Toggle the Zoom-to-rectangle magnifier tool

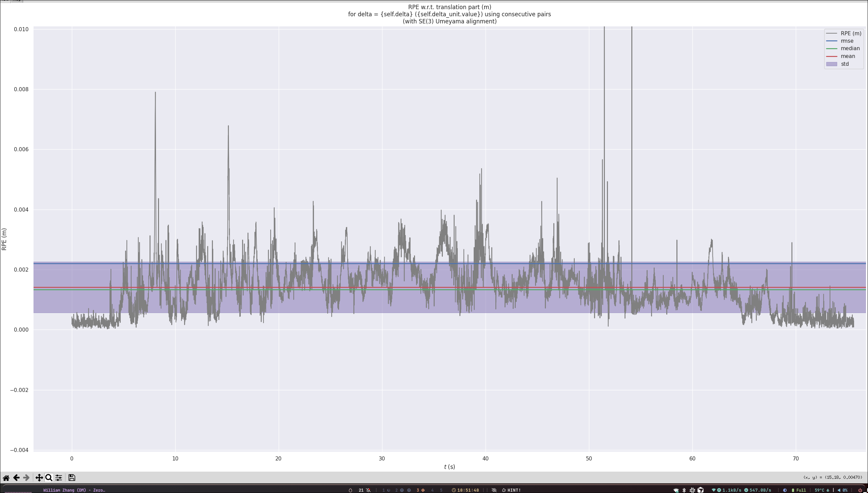(x=49, y=478)
